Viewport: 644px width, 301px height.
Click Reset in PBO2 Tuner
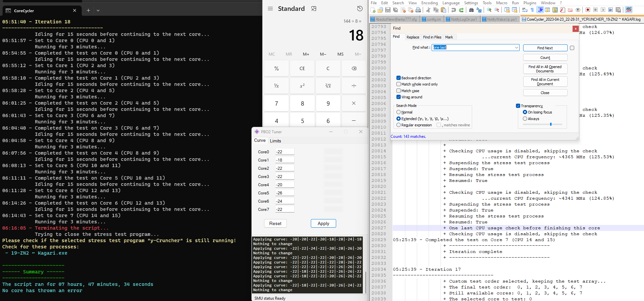click(x=275, y=223)
